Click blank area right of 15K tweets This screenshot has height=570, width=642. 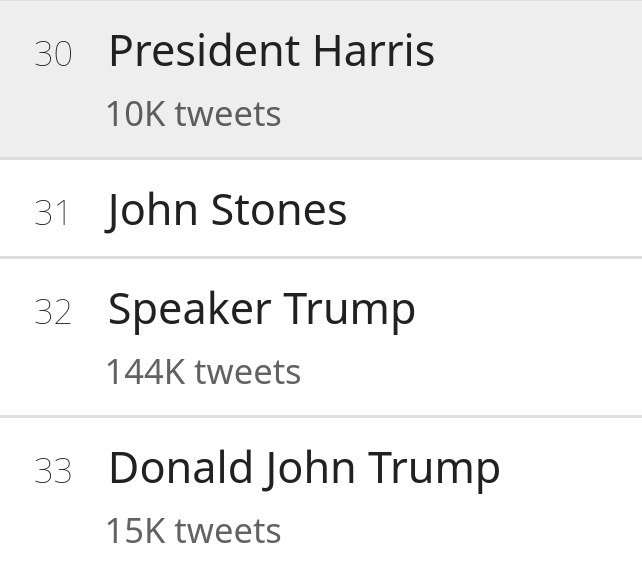point(460,531)
